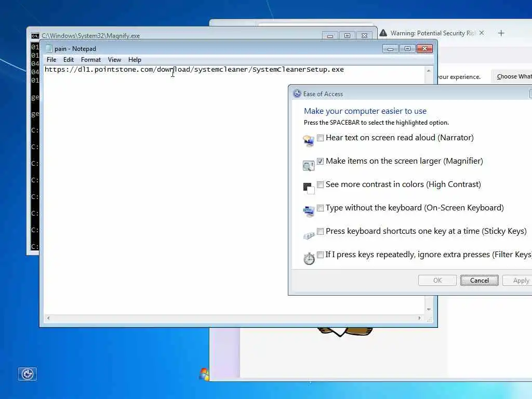Click the Notepad horizontal scrollbar left arrow
532x399 pixels.
pyautogui.click(x=48, y=318)
